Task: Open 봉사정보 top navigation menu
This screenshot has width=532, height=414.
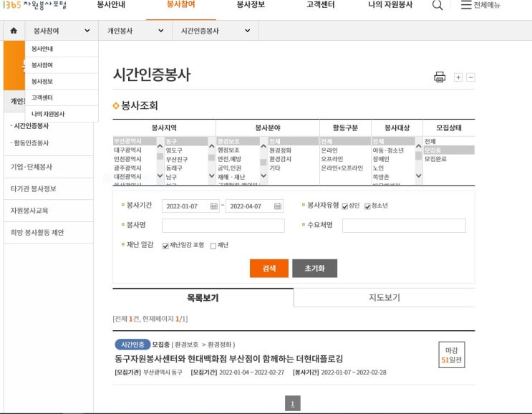Action: (251, 5)
